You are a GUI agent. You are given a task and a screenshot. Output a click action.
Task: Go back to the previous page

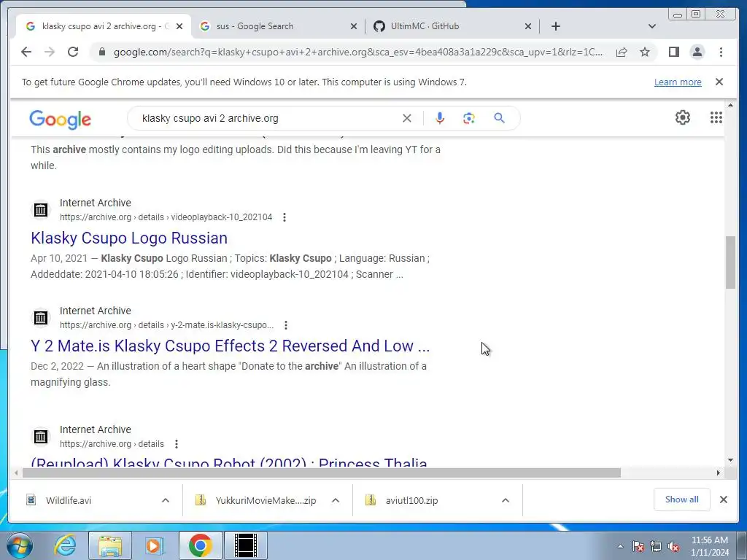point(26,52)
